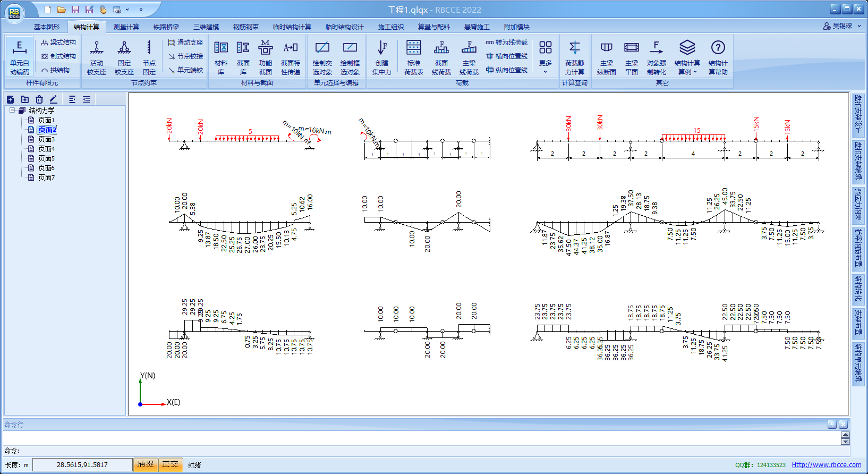868x474 pixels.
Task: Open the www.rbcce.com website link
Action: 826,465
